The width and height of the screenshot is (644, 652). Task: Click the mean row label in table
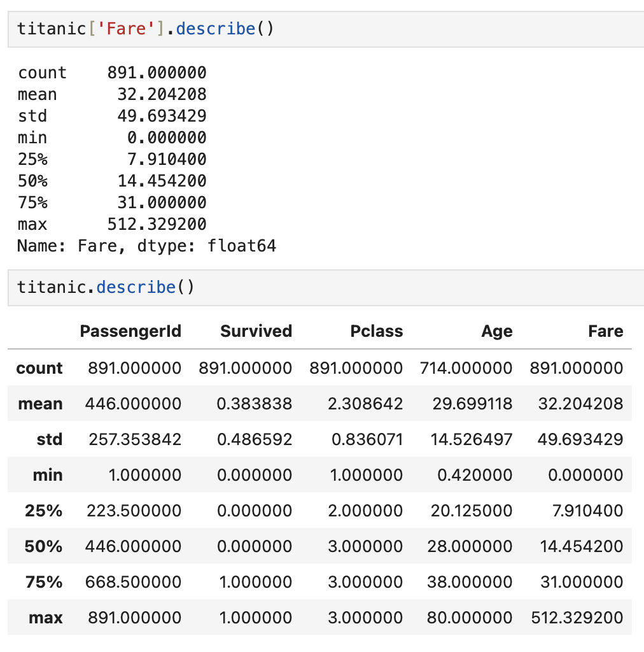(40, 404)
